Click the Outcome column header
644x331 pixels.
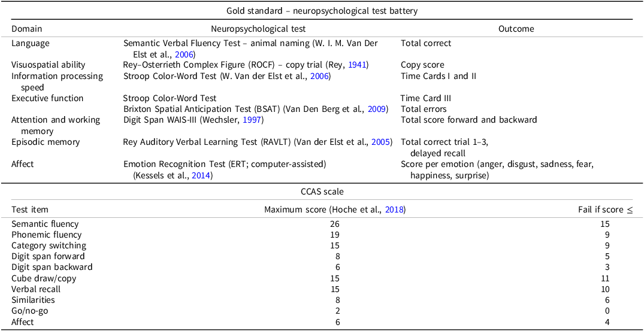pos(516,29)
